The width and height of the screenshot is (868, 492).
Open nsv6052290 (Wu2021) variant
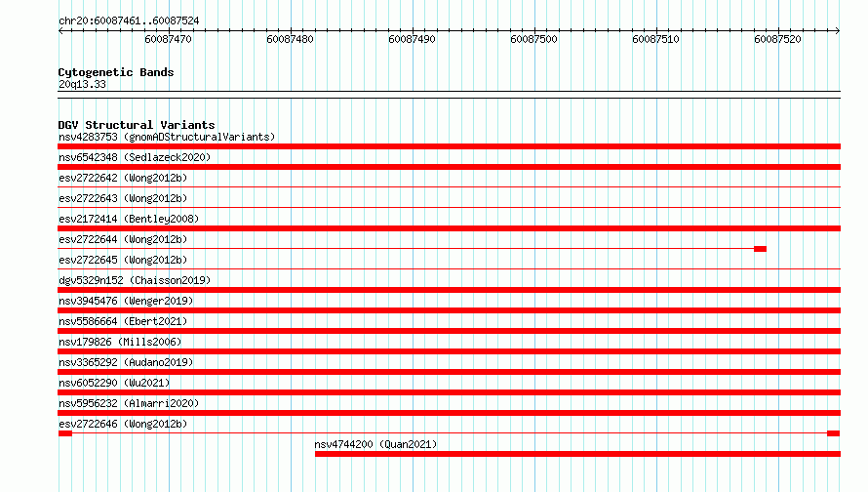click(x=114, y=383)
